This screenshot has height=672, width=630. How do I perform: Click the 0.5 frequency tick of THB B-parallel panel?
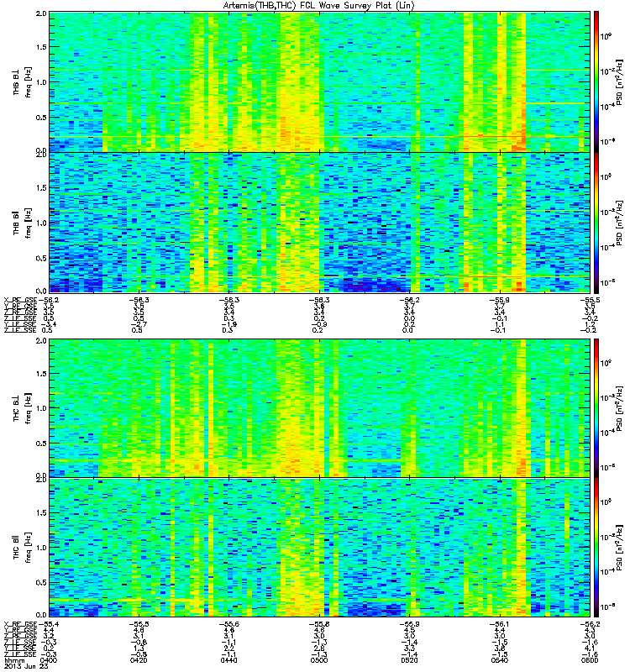(41, 258)
